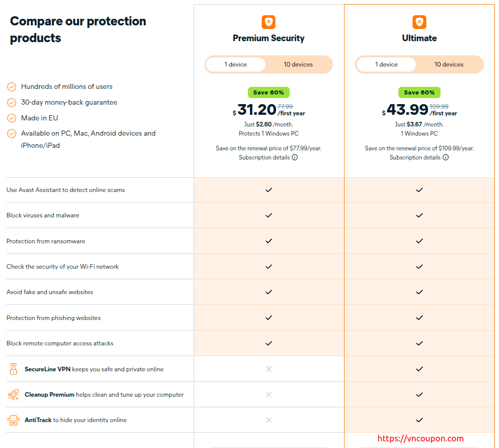Screen dimensions: 499x448
Task: Click the check icon beside 30-day money-back guarantee
Action: click(x=12, y=103)
